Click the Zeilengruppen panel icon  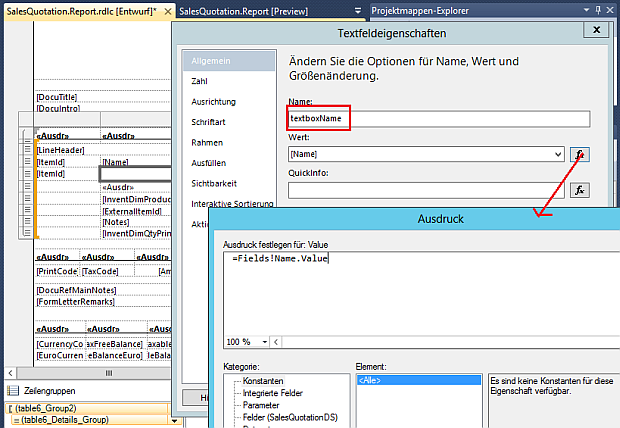(13, 390)
